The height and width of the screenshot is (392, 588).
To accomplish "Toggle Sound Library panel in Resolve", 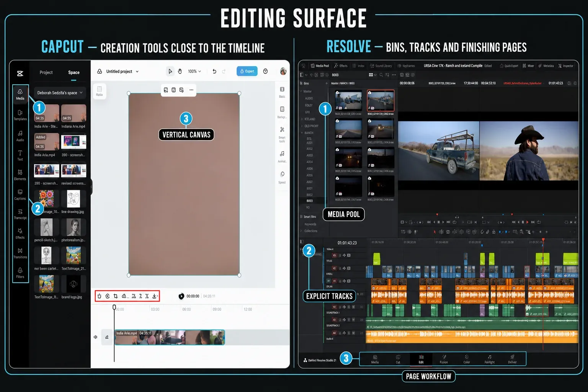I will pos(381,66).
